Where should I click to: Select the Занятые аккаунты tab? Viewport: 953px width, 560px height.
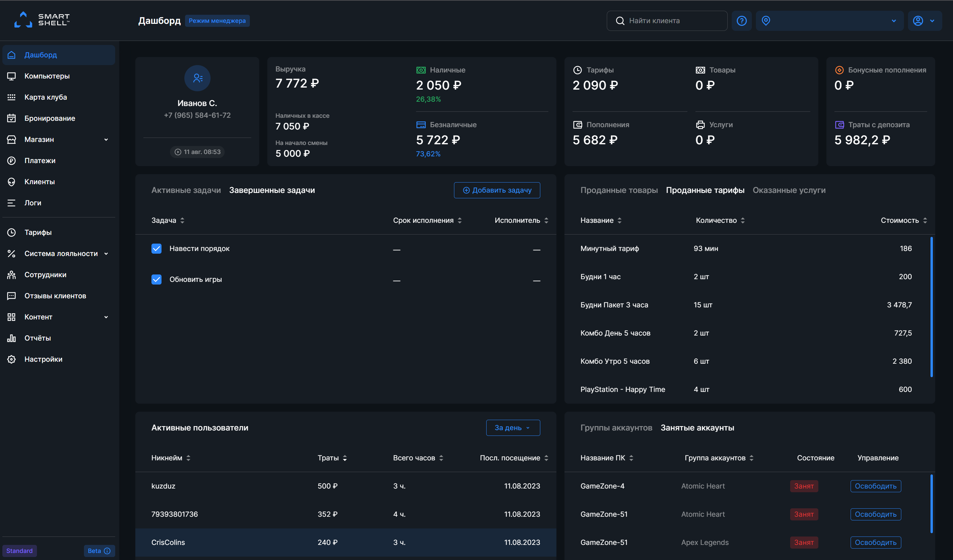tap(697, 428)
